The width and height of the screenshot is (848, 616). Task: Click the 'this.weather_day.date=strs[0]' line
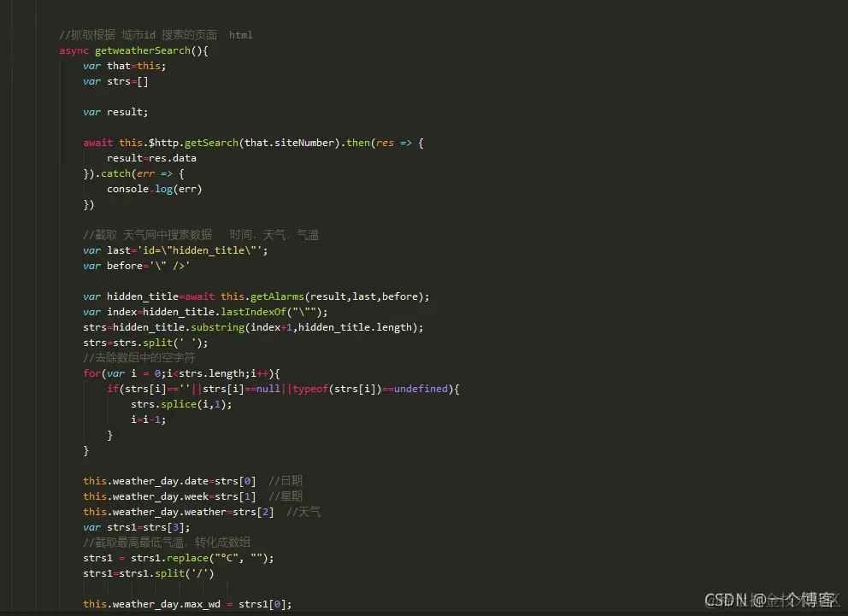point(169,481)
